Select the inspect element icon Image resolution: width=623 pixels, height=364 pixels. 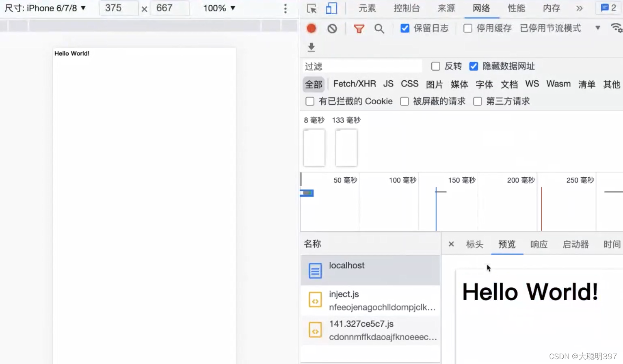311,8
